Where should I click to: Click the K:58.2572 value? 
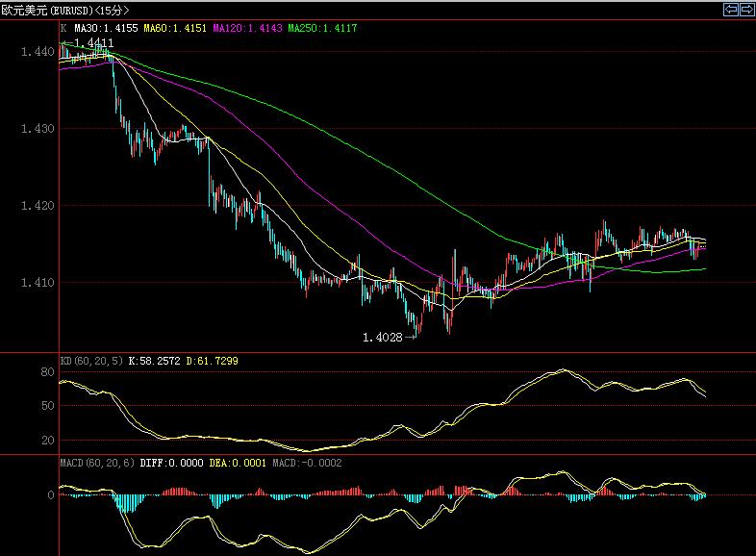(154, 361)
